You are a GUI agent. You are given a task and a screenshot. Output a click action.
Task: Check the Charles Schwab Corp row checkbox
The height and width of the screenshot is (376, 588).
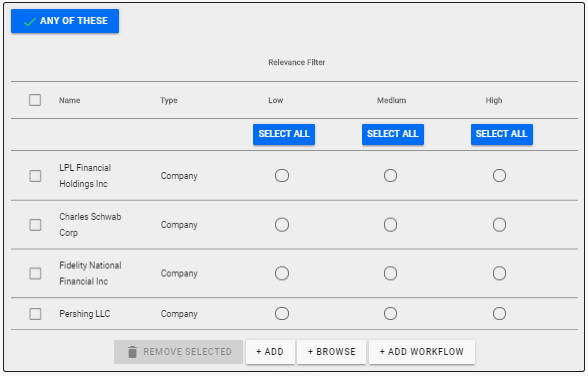click(35, 225)
